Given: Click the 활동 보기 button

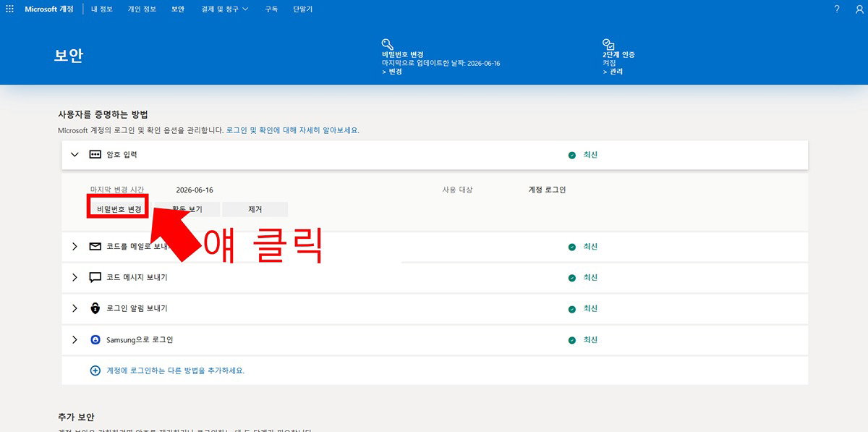Looking at the screenshot, I should [187, 210].
